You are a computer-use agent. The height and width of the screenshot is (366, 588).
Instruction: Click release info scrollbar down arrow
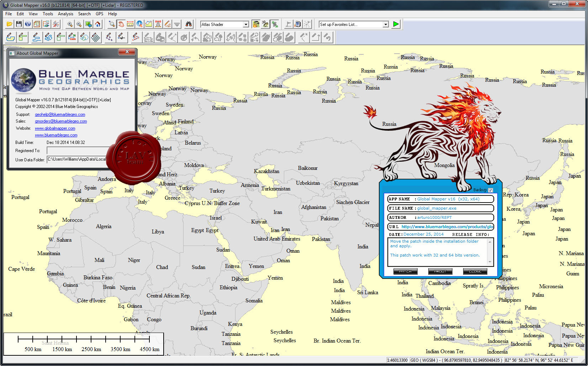[490, 262]
